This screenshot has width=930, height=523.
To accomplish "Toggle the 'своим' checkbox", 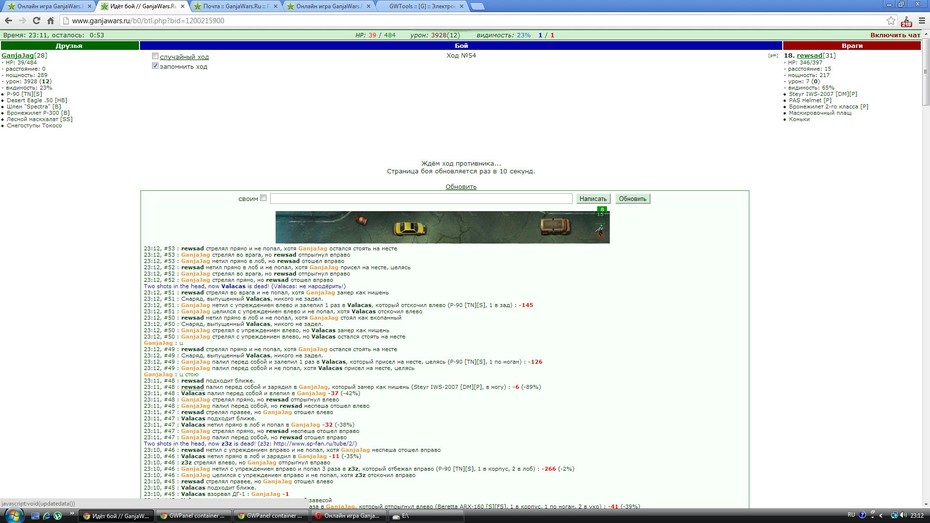I will click(263, 198).
